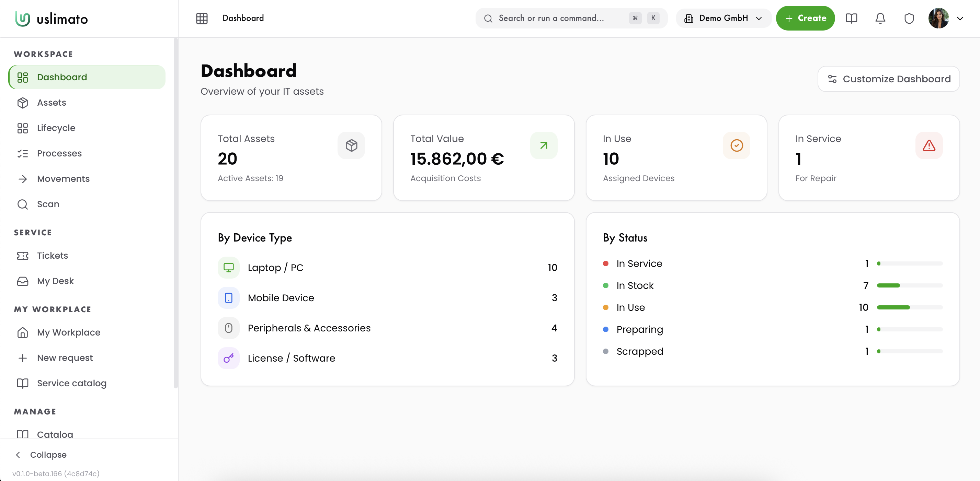
Task: Click the Tickets ticket icon
Action: pyautogui.click(x=22, y=256)
